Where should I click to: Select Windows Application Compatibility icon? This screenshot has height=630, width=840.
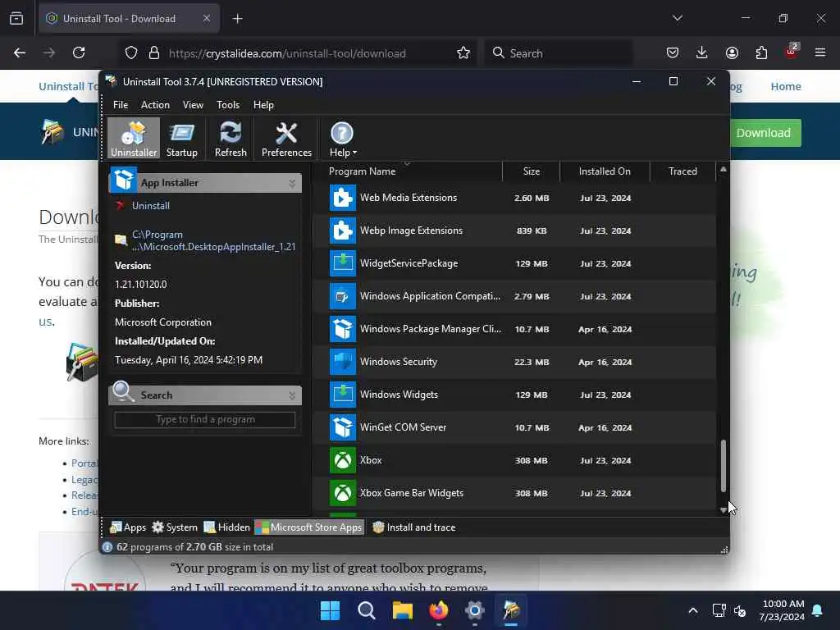[x=343, y=296]
